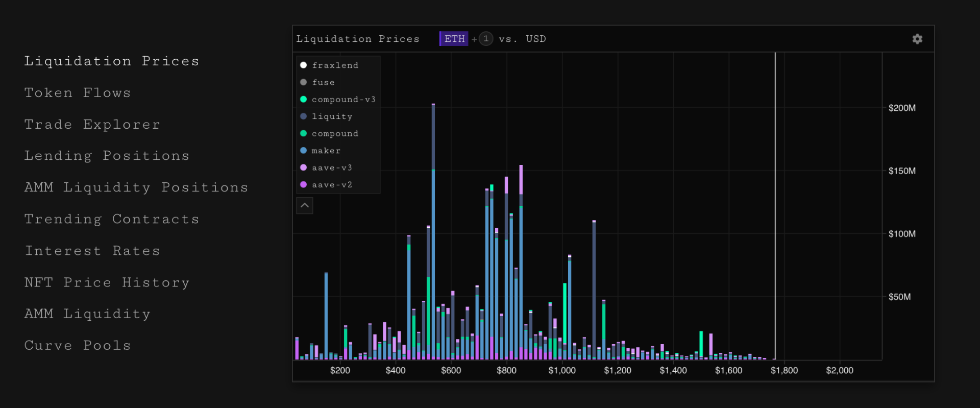Click the $1,800 x-axis label

pos(784,371)
